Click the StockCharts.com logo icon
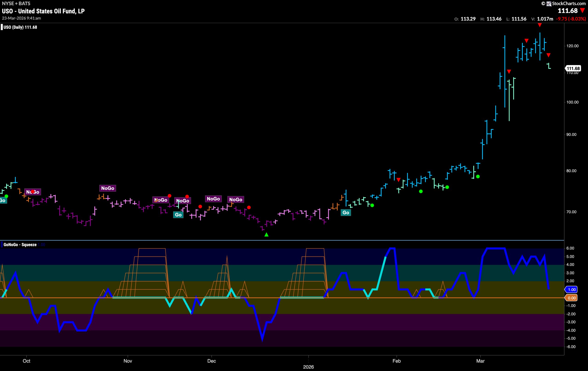 coord(549,4)
